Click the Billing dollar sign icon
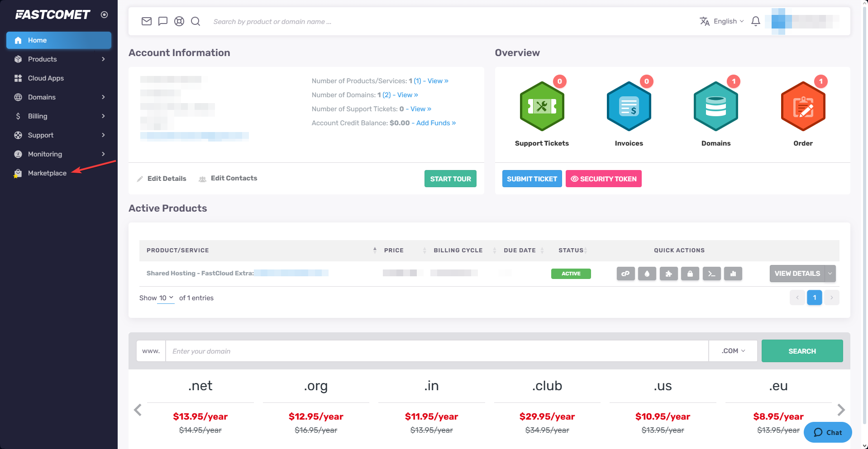 [x=18, y=116]
